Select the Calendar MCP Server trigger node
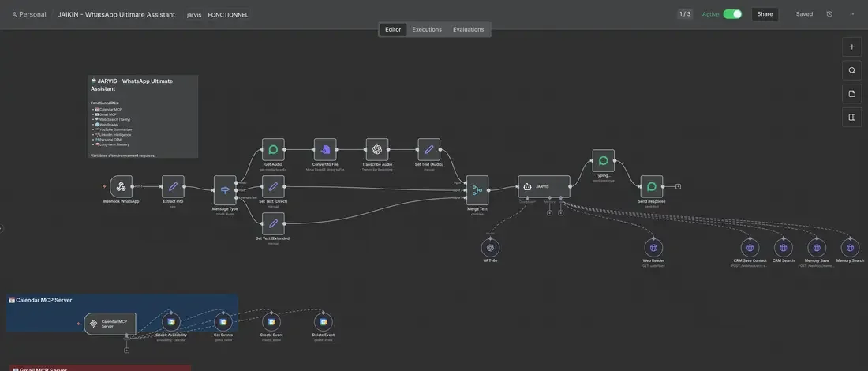The image size is (868, 371). coord(110,324)
